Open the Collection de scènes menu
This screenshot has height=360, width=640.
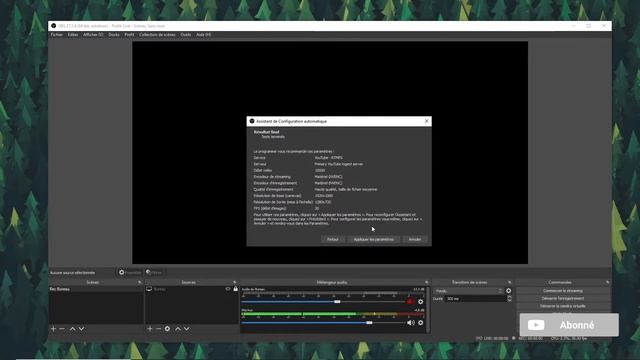click(157, 35)
